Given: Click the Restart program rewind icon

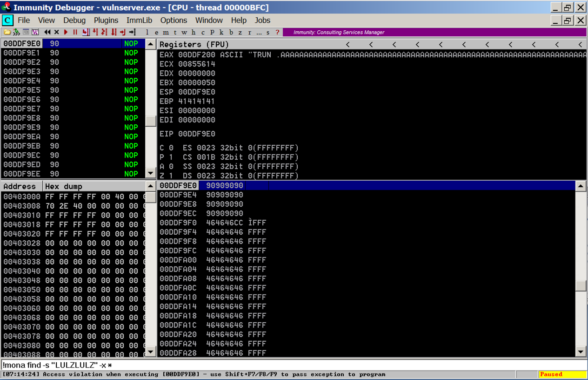Looking at the screenshot, I should pos(47,32).
